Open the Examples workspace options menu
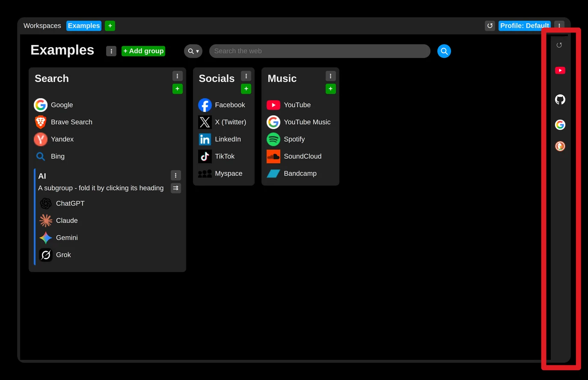Viewport: 588px width, 380px height. pyautogui.click(x=111, y=51)
